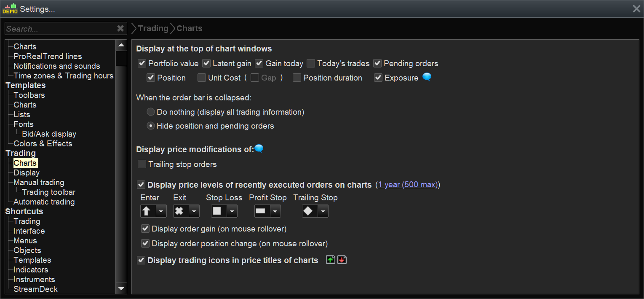Image resolution: width=644 pixels, height=299 pixels.
Task: Uncheck Display order gain on mouse rollover
Action: 145,229
